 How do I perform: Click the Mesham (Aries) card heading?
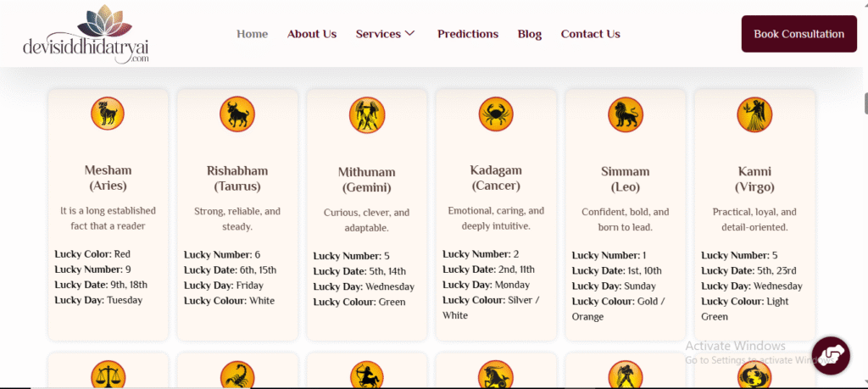pyautogui.click(x=108, y=178)
